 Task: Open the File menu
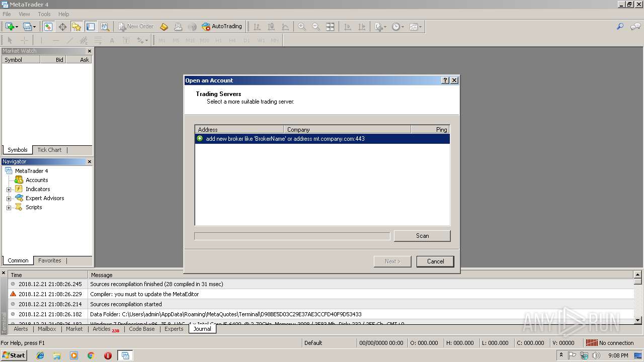7,14
